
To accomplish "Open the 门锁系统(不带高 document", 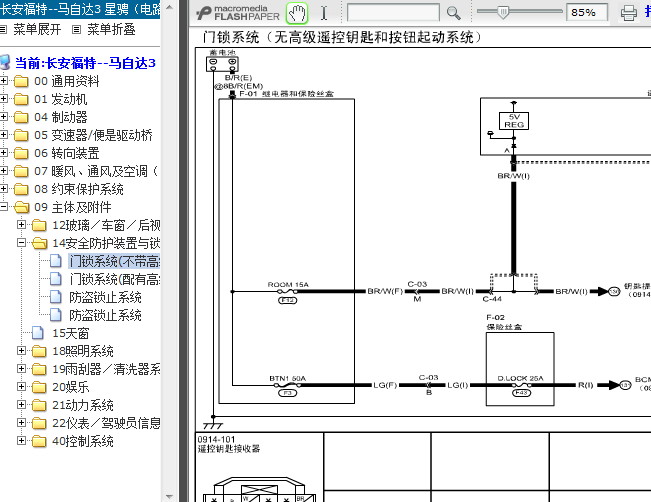I will tap(114, 261).
